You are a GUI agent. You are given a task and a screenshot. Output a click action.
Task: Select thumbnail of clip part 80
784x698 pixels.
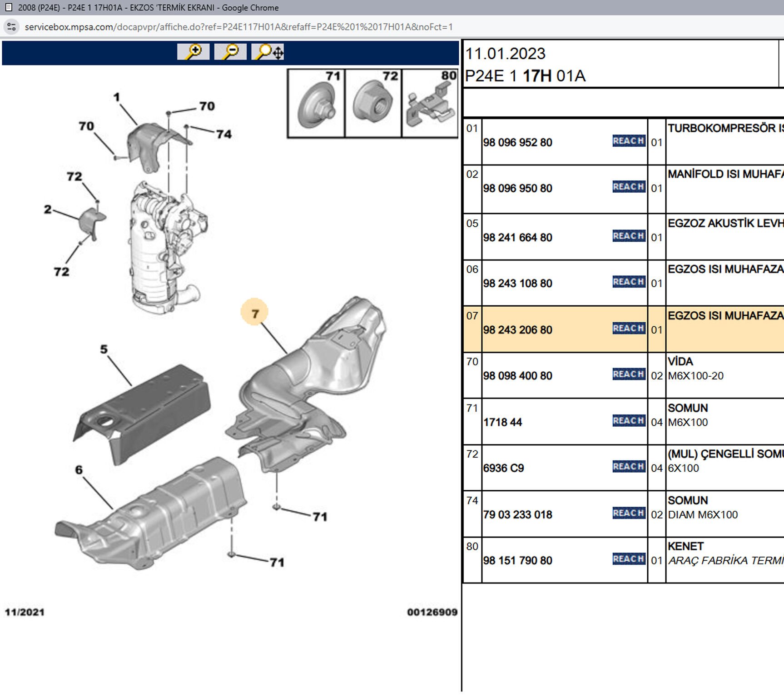point(430,104)
